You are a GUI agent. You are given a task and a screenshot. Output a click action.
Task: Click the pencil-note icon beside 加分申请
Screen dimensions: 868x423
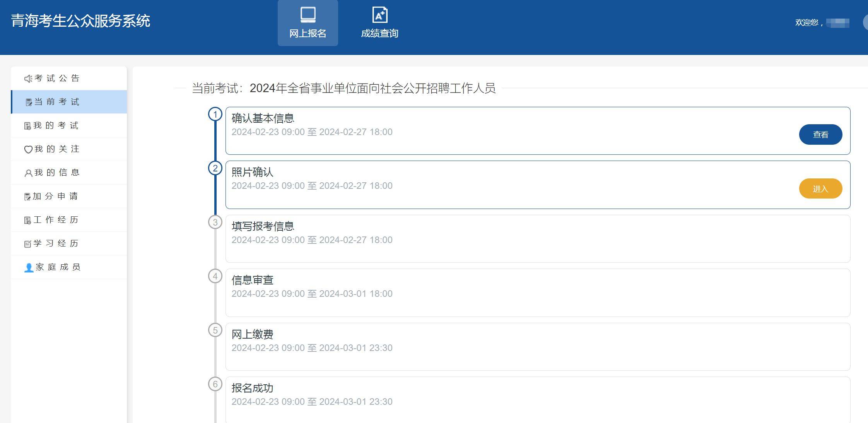[x=27, y=197]
